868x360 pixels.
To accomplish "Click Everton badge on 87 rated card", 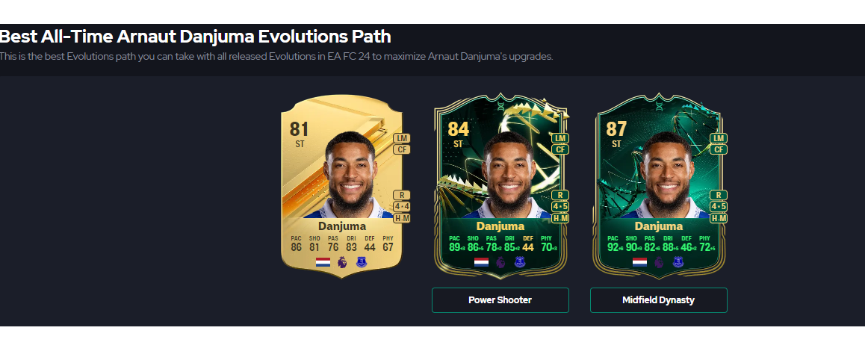I will click(678, 262).
